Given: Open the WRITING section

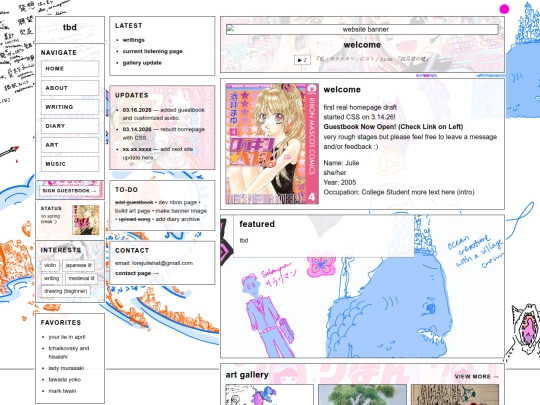Looking at the screenshot, I should [70, 107].
